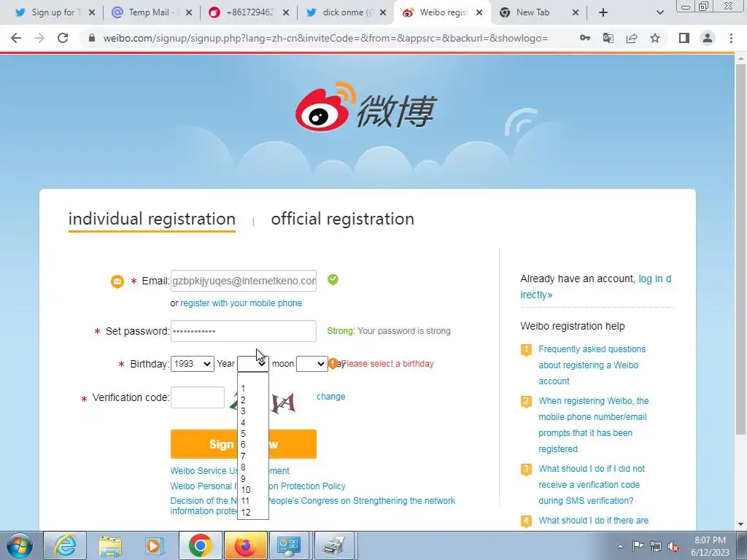Click the page vertical scrollbar

741,248
